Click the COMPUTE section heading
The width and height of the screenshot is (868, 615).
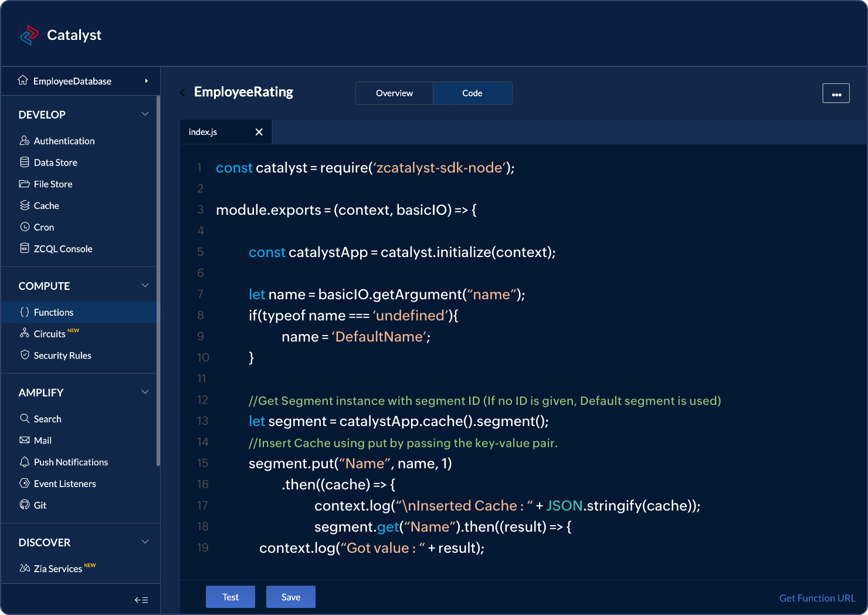(x=44, y=286)
